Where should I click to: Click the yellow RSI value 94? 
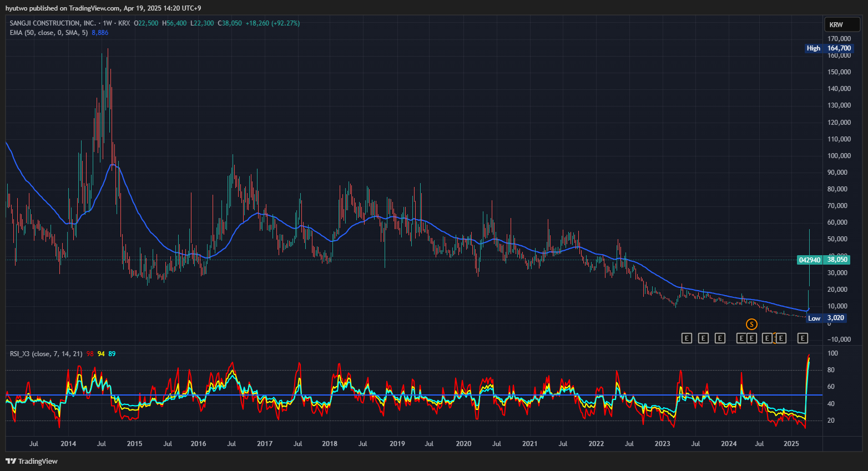point(101,354)
